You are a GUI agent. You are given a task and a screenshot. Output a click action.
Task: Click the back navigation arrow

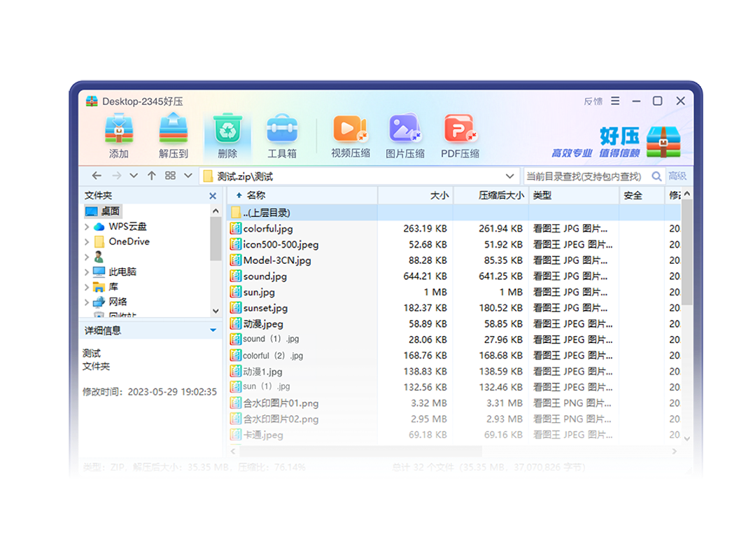coord(97,176)
